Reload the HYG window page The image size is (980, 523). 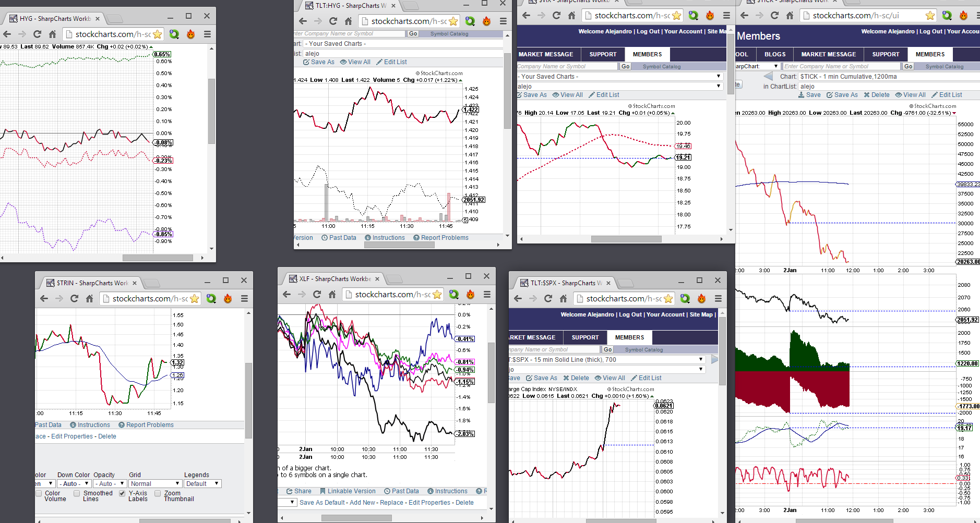point(37,34)
